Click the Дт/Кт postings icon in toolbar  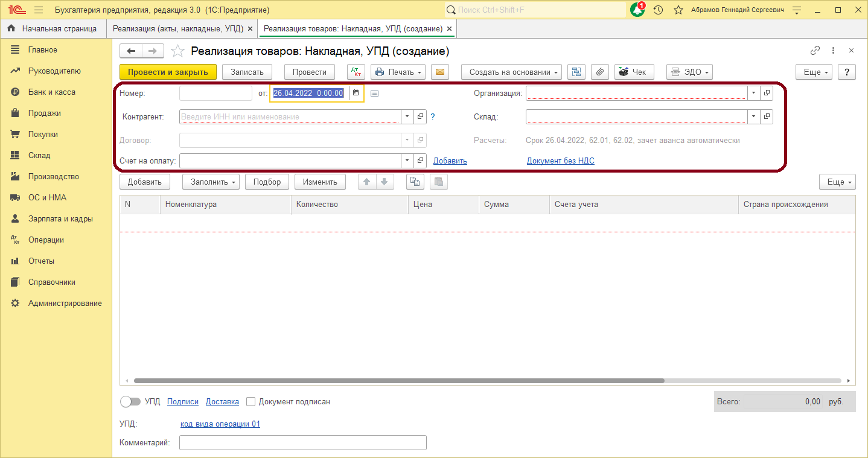(x=356, y=72)
